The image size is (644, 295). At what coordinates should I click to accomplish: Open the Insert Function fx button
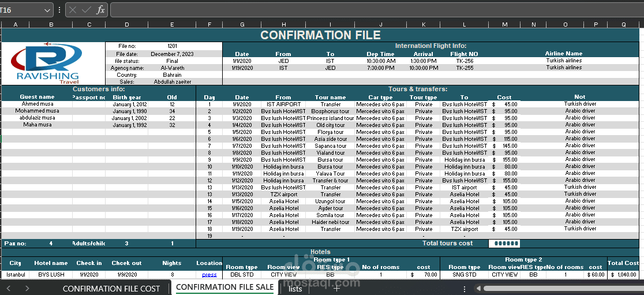[x=100, y=10]
